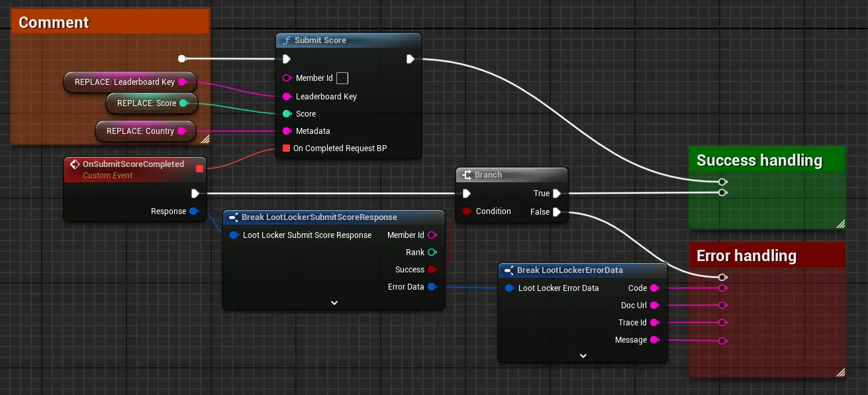
Task: Select the REPLACE: Score variable node
Action: [x=152, y=103]
